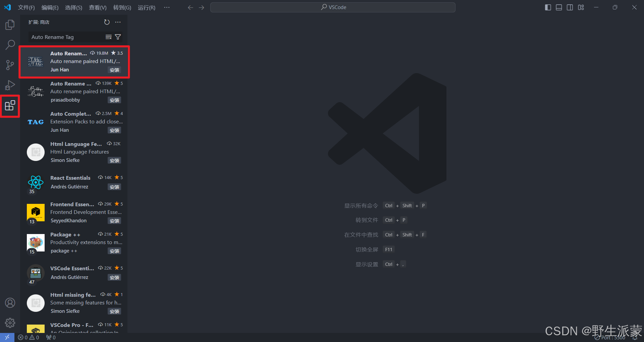
Task: Click publisher name prasadbobby
Action: pos(65,100)
